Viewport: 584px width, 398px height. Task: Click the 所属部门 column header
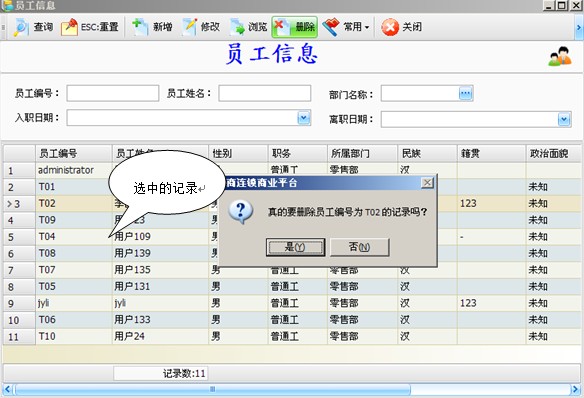pos(362,153)
